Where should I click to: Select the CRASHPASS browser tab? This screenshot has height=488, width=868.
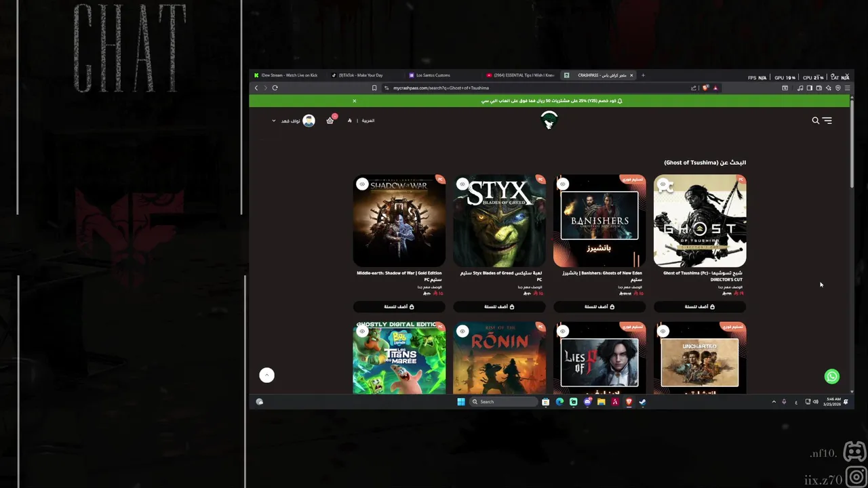click(598, 75)
